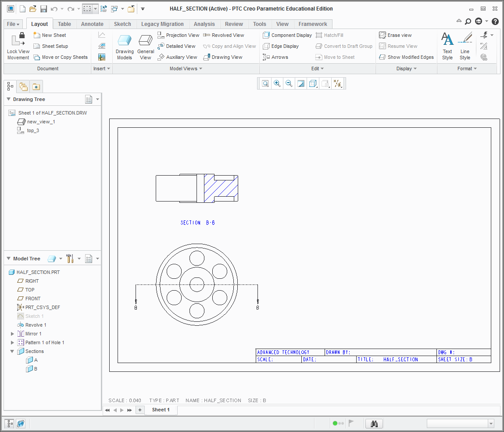Open the Help icon
This screenshot has width=504, height=432.
(x=495, y=22)
